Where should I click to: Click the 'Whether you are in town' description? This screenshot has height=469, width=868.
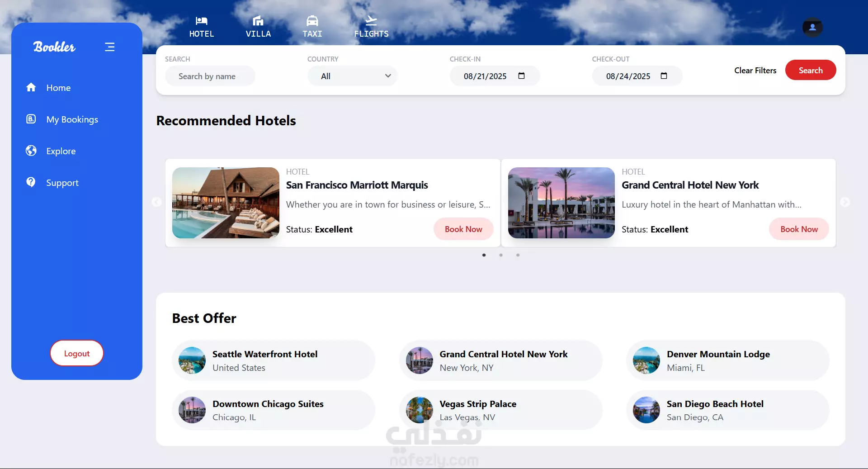click(x=388, y=204)
